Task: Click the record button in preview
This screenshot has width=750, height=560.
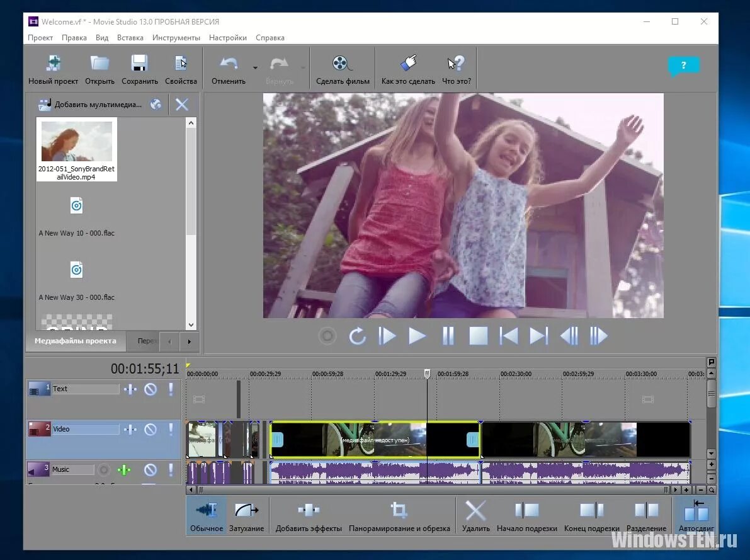Action: (x=327, y=336)
